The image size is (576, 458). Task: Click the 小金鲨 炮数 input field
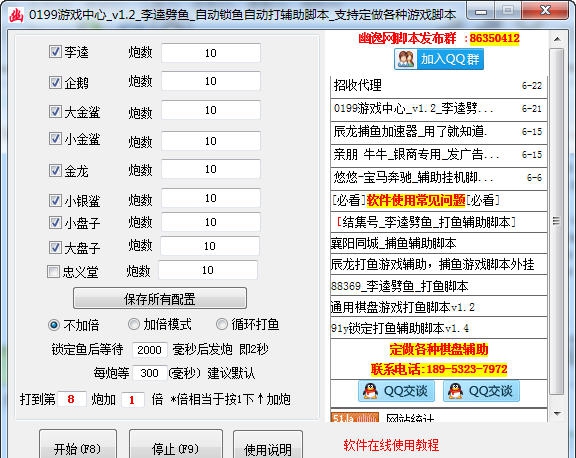[x=211, y=141]
